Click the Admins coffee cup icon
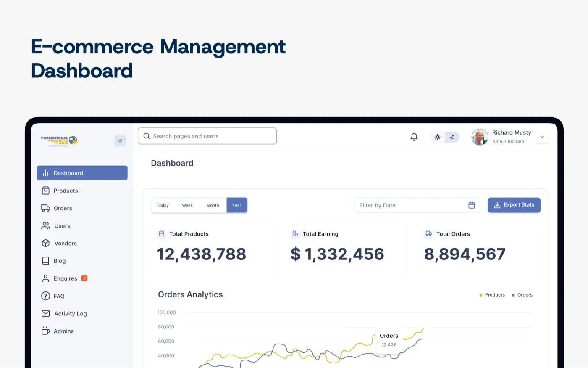Image resolution: width=588 pixels, height=368 pixels. 46,331
